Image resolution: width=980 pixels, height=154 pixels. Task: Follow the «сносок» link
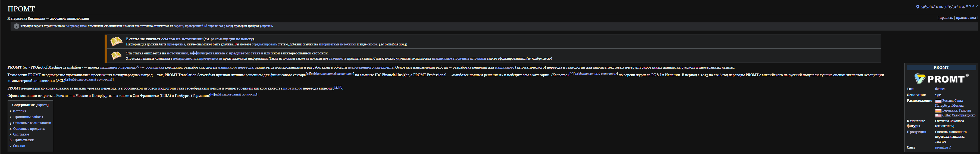(372, 45)
